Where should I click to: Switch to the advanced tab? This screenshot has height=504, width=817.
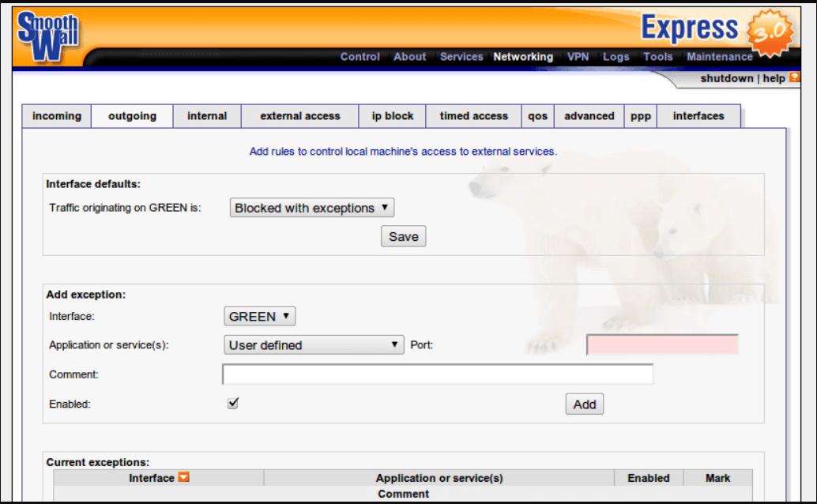point(589,115)
